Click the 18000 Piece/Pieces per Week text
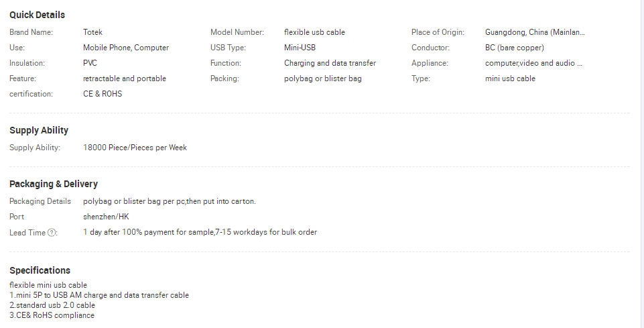 pyautogui.click(x=135, y=148)
